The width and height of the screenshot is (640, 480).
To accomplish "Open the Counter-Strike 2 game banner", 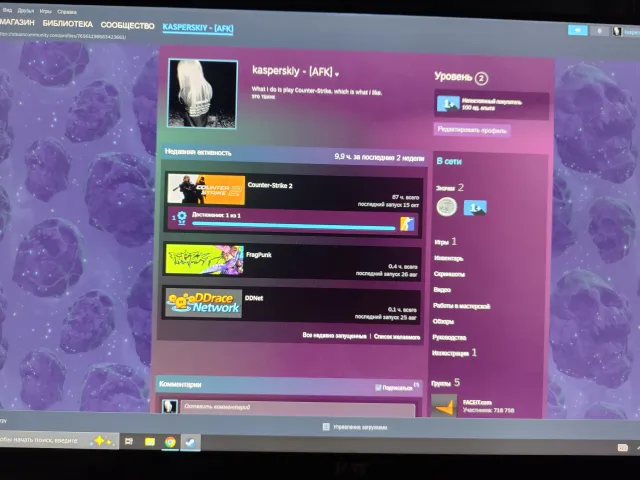I will [206, 189].
